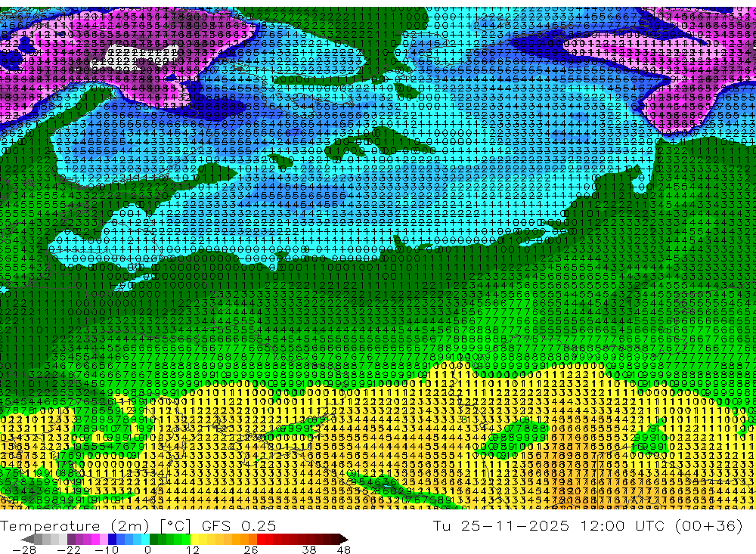Click the bright red segment right of 26
The height and width of the screenshot is (554, 756).
pyautogui.click(x=261, y=540)
